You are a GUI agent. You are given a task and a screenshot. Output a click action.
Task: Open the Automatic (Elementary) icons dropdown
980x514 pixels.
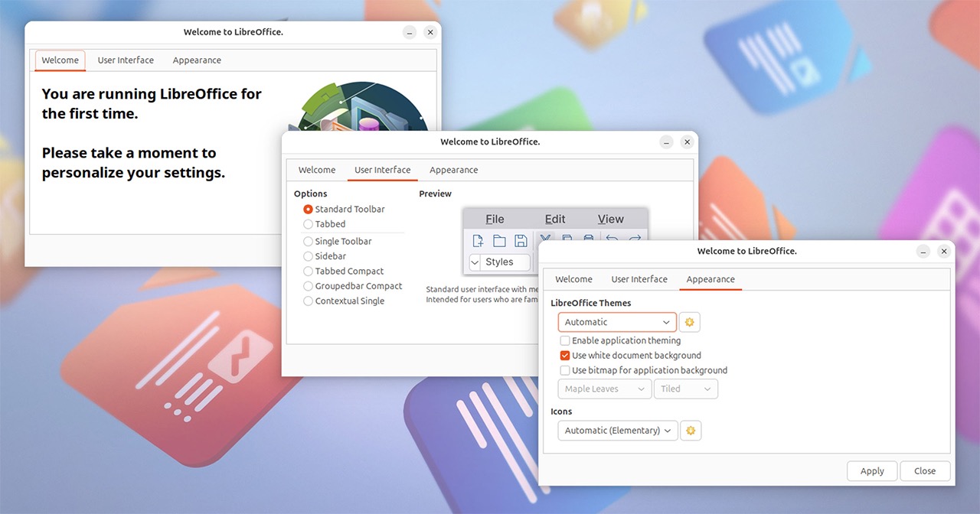tap(618, 431)
